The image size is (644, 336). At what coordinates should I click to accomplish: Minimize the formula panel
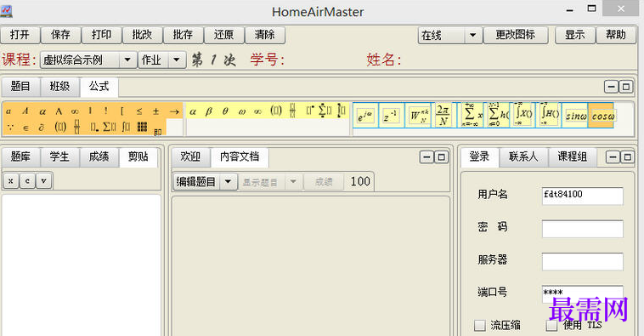(611, 87)
